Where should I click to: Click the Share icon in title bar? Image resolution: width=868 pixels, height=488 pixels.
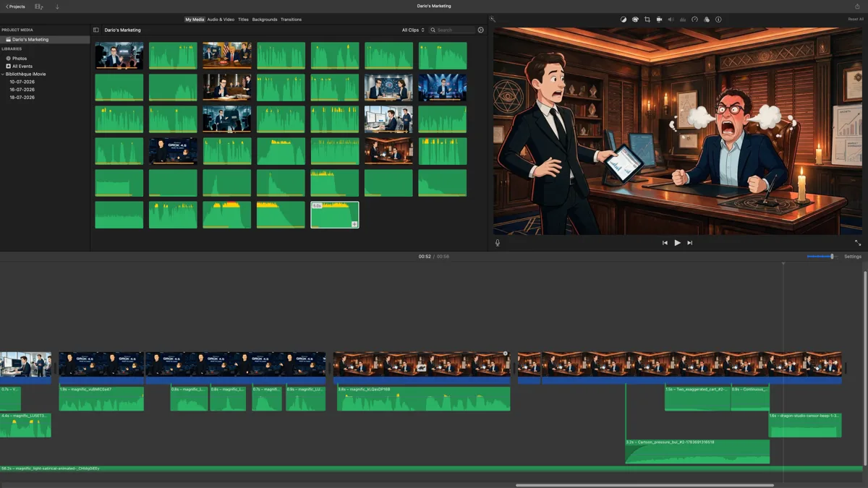point(857,6)
